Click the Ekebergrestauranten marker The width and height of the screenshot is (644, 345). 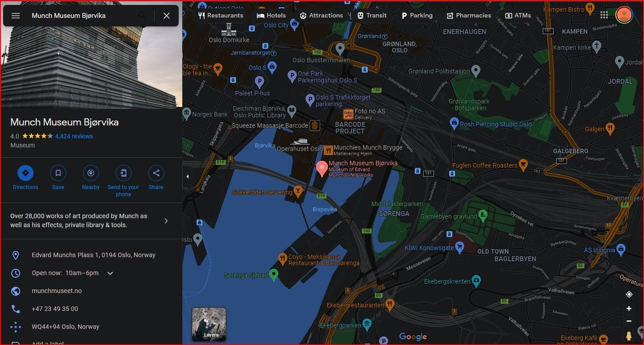(390, 305)
